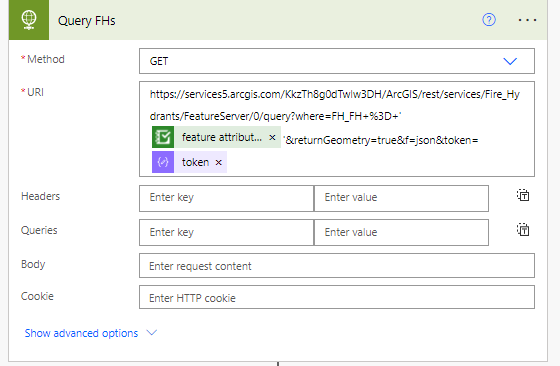The image size is (560, 366).
Task: Open the help question mark icon
Action: (x=489, y=20)
